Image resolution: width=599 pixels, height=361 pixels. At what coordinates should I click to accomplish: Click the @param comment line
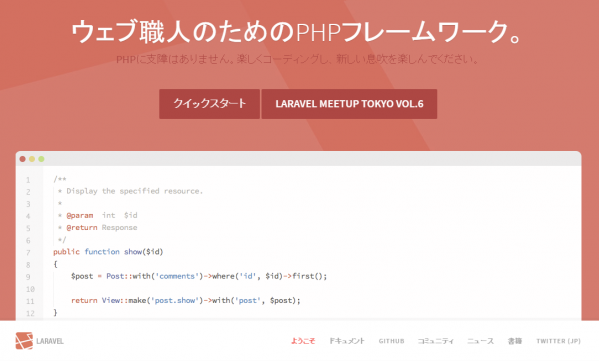98,215
